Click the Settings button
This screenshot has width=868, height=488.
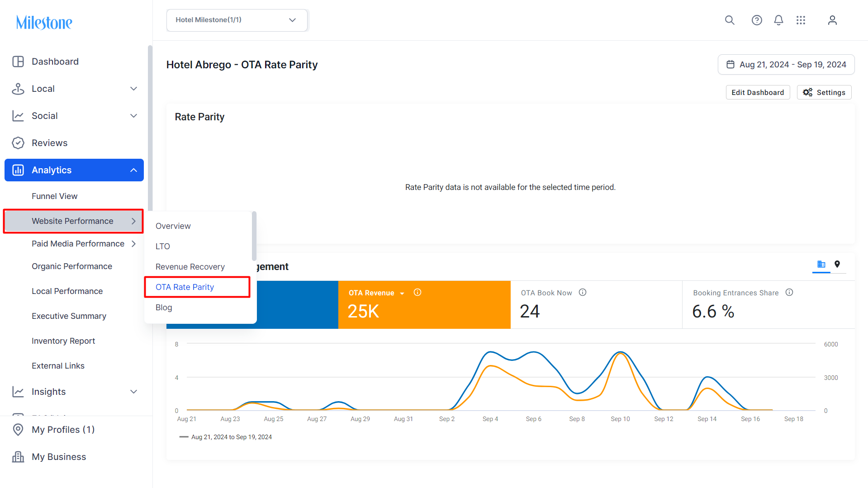(x=824, y=92)
